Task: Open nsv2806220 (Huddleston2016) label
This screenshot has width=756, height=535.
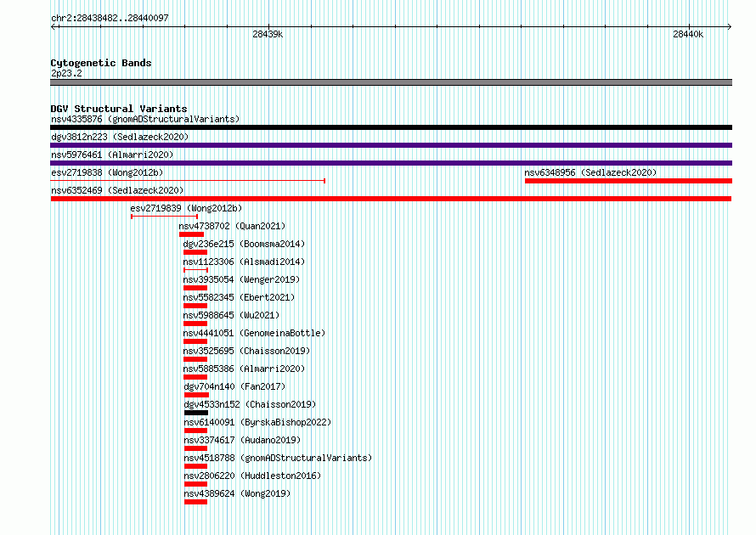Action: (252, 476)
